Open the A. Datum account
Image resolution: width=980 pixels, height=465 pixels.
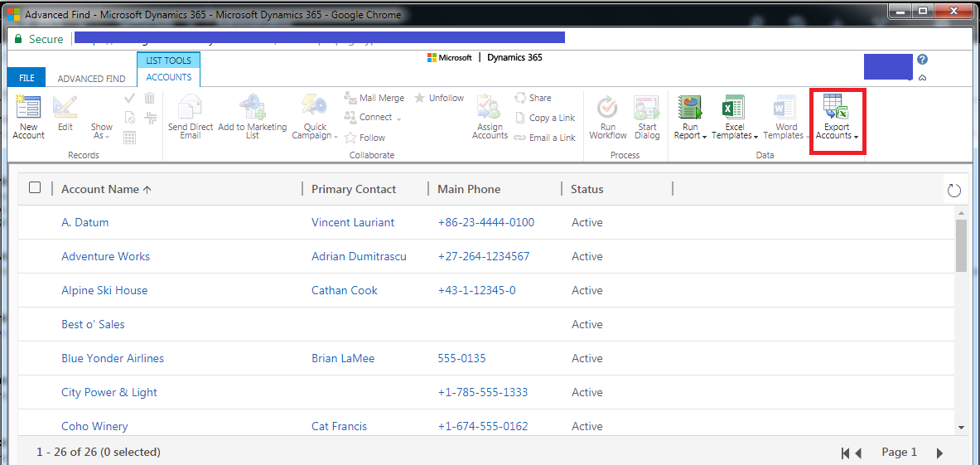85,222
